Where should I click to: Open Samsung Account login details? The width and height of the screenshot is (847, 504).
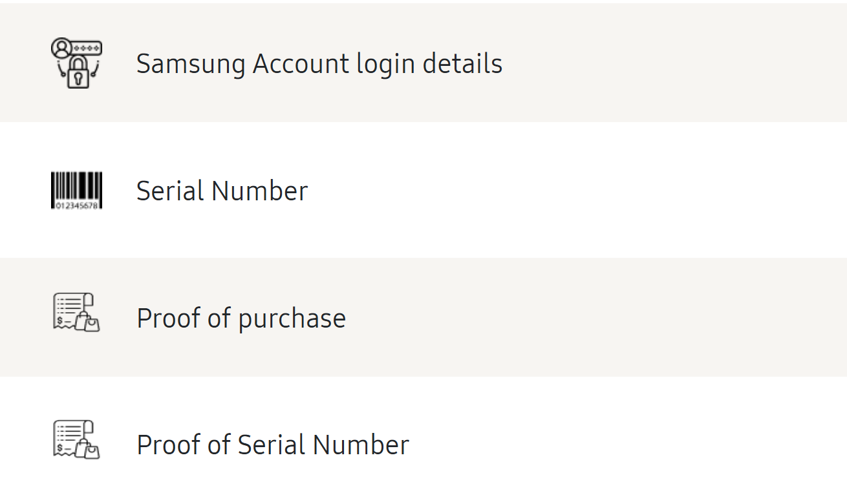pyautogui.click(x=319, y=63)
